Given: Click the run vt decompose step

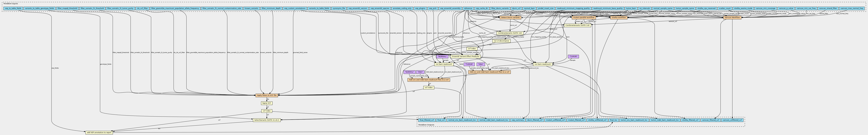Looking at the screenshot, I should (501, 41).
